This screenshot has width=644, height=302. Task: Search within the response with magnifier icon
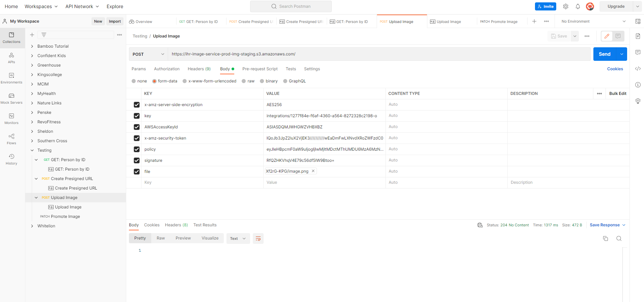[x=619, y=238]
